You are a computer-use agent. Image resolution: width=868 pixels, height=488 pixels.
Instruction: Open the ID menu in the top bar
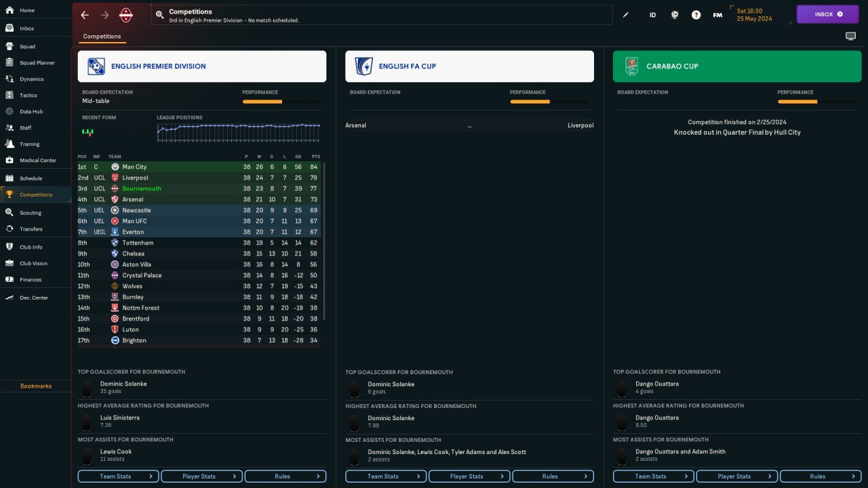click(653, 15)
